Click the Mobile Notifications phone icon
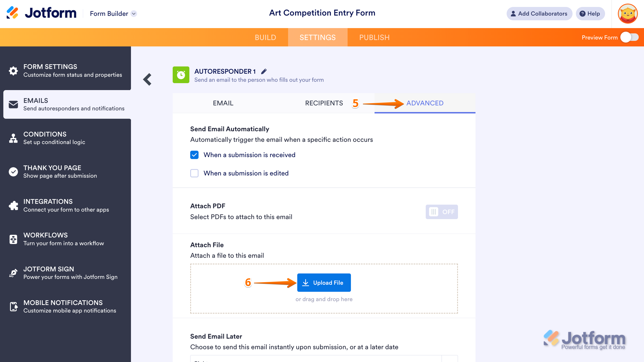The width and height of the screenshot is (644, 362). [x=13, y=307]
